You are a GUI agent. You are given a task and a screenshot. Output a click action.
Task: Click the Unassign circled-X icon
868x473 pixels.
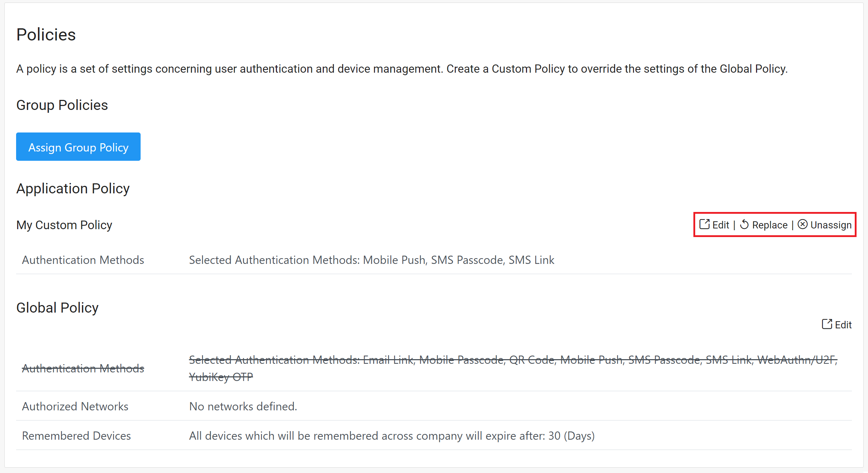(x=803, y=225)
